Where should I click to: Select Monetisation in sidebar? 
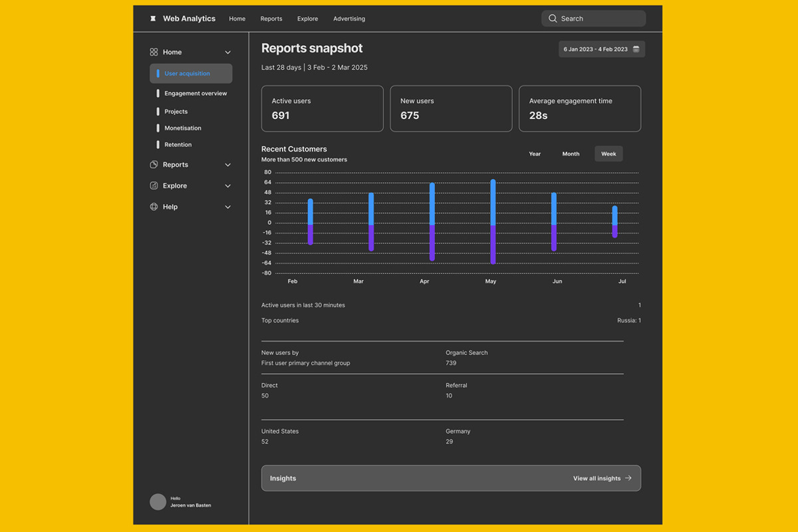point(183,128)
